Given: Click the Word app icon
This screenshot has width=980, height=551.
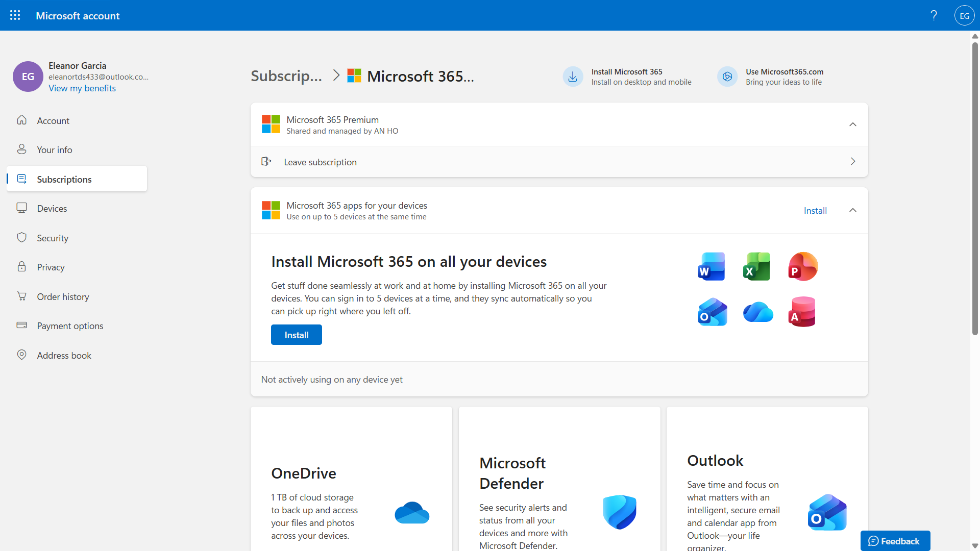Looking at the screenshot, I should point(712,266).
